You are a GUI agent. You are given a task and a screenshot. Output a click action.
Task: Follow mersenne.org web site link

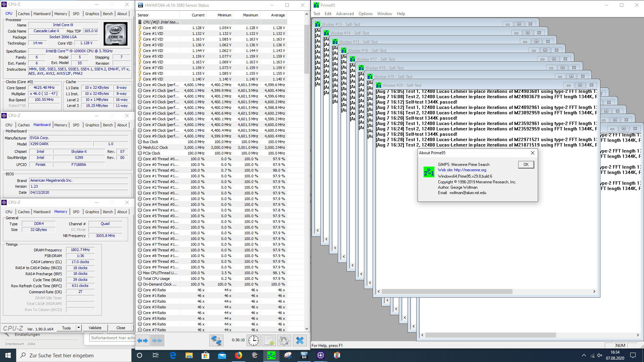point(470,170)
